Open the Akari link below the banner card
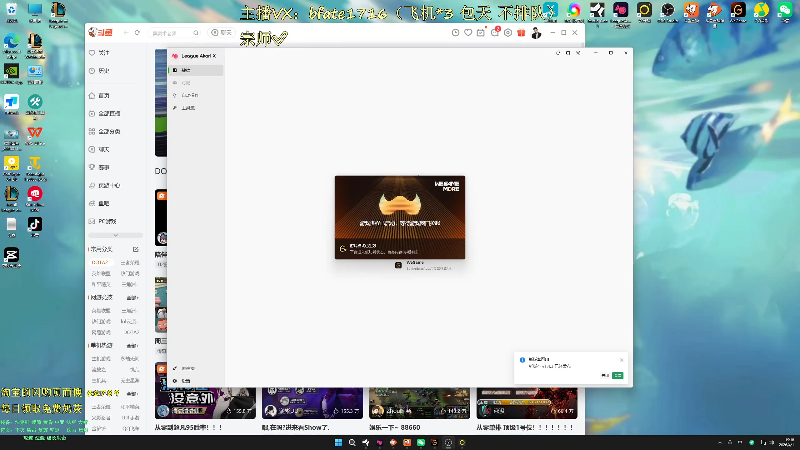Screen dimensions: 800x450 [x=423, y=265]
